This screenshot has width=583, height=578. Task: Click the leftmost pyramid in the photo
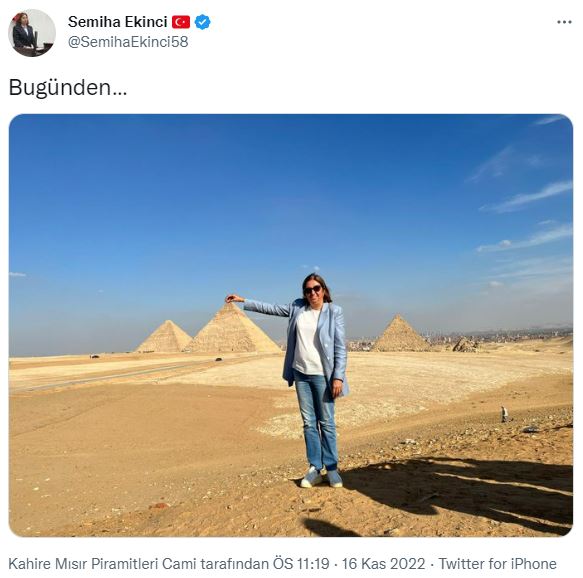164,337
